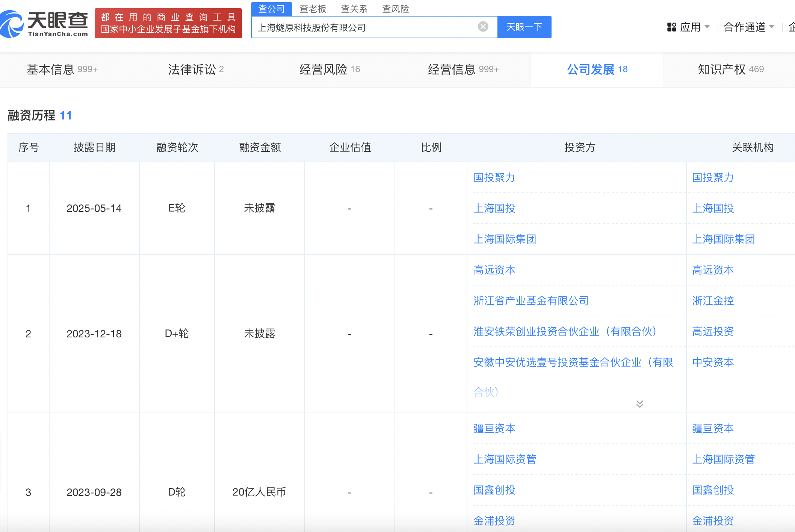Open investor link 上海国投

494,208
